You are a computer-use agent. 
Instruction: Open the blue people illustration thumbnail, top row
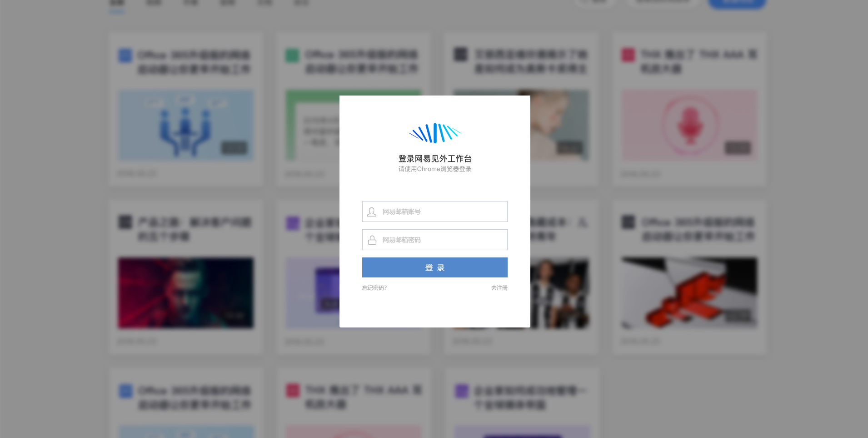coord(186,125)
